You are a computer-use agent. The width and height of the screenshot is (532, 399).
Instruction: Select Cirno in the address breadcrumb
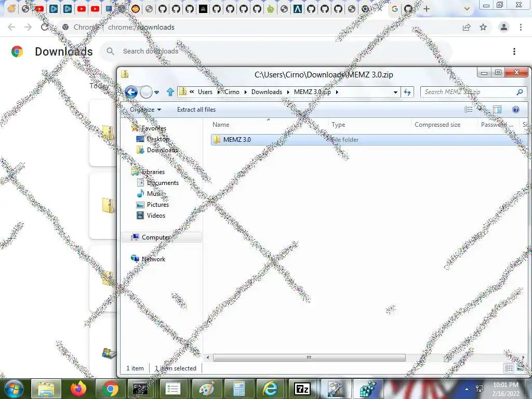[x=232, y=92]
